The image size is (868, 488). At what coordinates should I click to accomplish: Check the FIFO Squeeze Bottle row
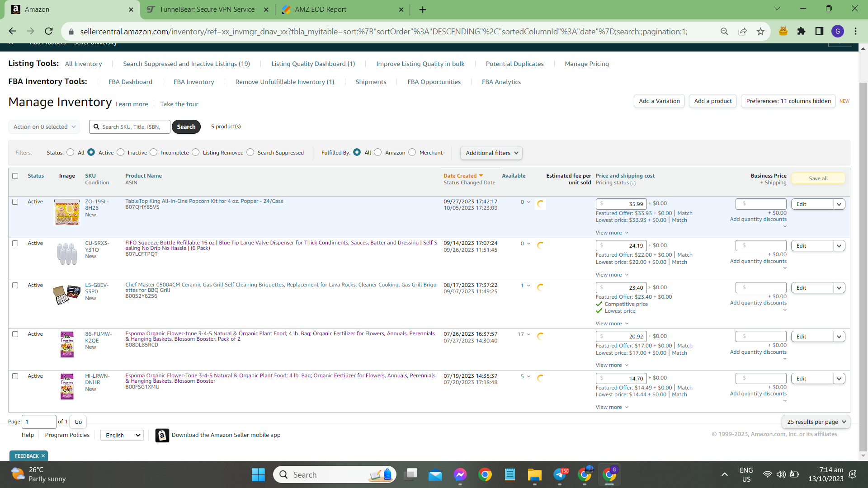(15, 244)
